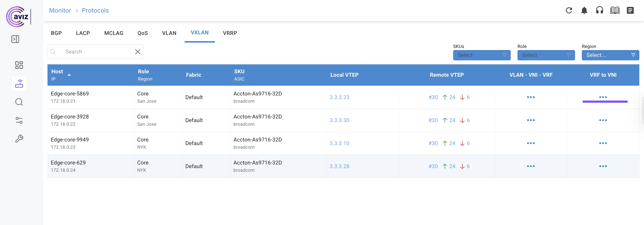The image size is (644, 225).
Task: Clear the search field with X
Action: [138, 52]
